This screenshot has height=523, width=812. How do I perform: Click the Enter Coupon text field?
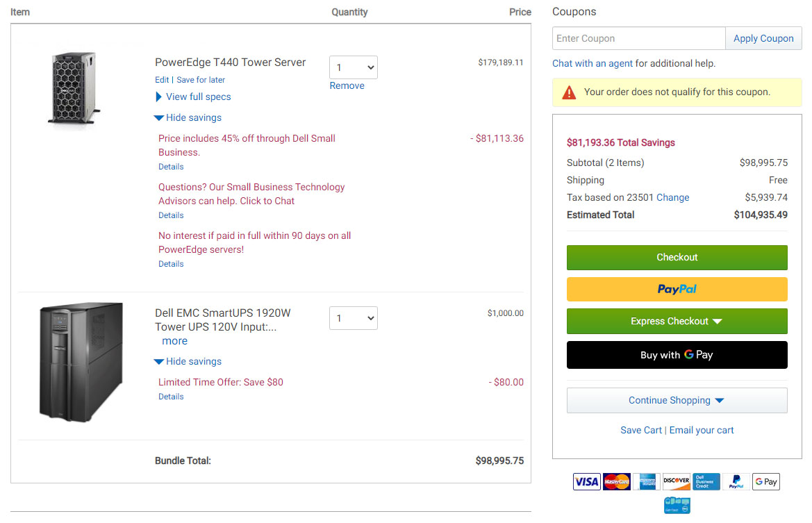638,38
